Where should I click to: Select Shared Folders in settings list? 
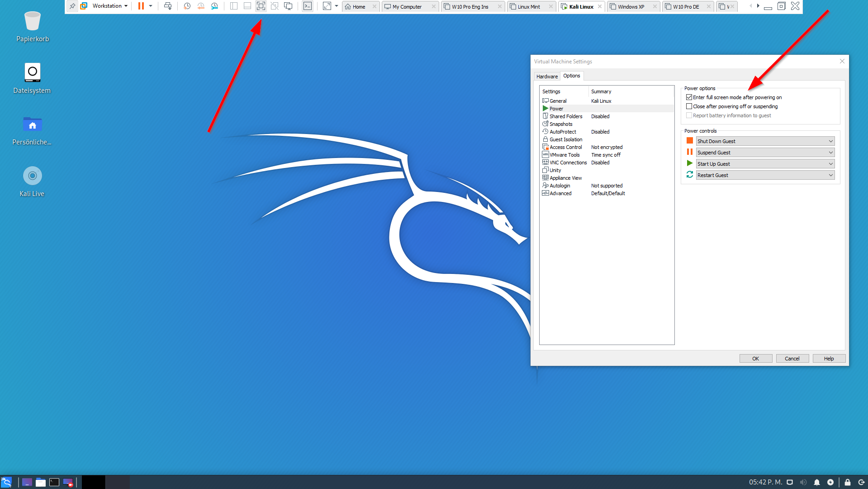607,116
